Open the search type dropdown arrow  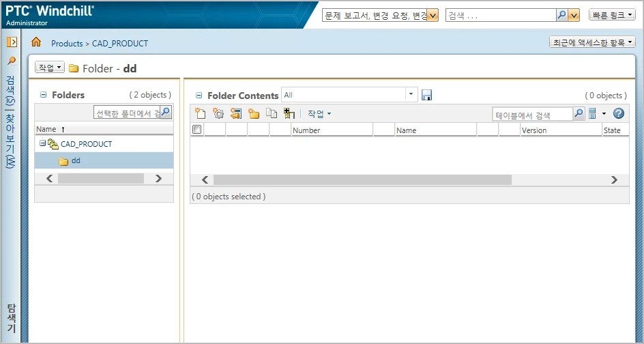pyautogui.click(x=433, y=16)
